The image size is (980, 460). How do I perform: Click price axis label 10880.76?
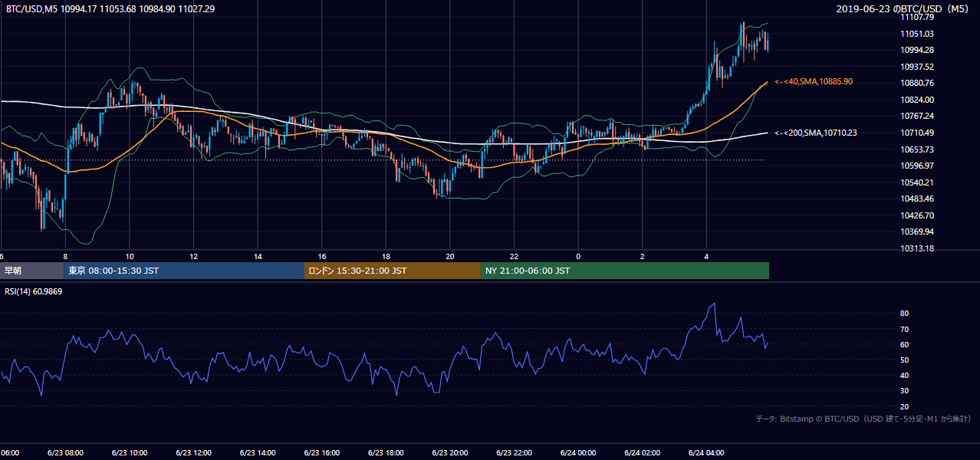917,83
